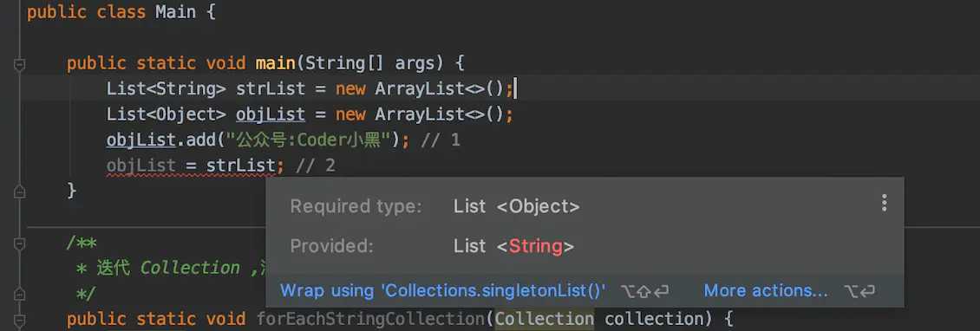Place caret on the red-underlined objList
Screen dimensions: 980x331
140,165
